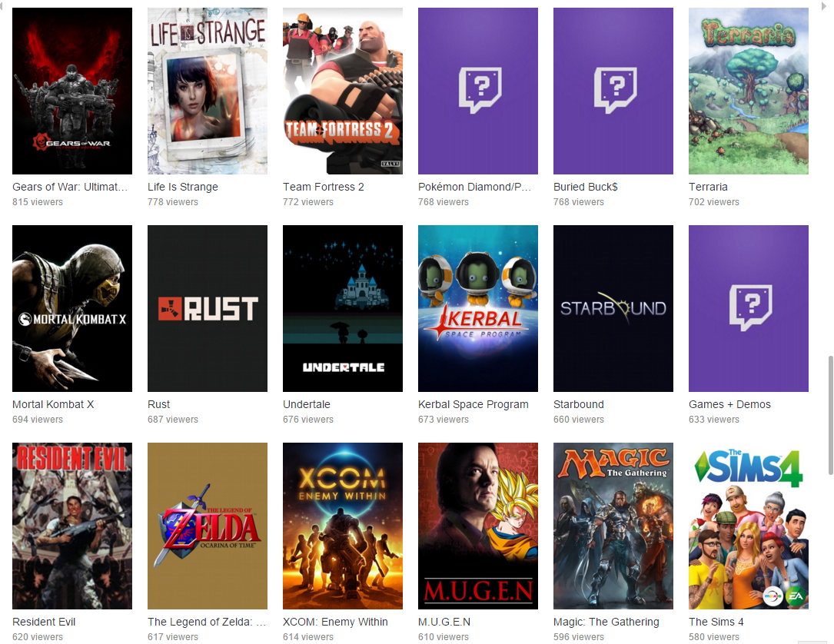This screenshot has height=644, width=834.
Task: Click the Resident Evil title link
Action: 44,622
